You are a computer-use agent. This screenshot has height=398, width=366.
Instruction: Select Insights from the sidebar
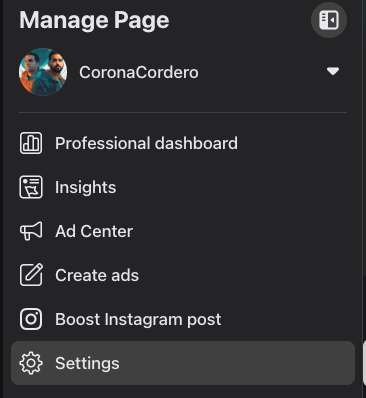pos(183,187)
